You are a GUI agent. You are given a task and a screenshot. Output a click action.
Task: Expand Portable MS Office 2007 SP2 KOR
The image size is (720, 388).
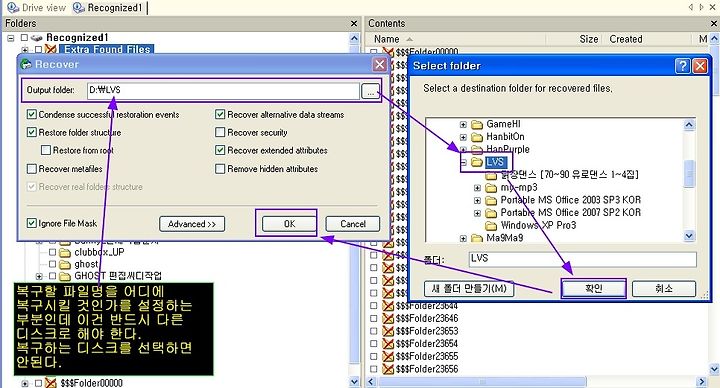[477, 213]
